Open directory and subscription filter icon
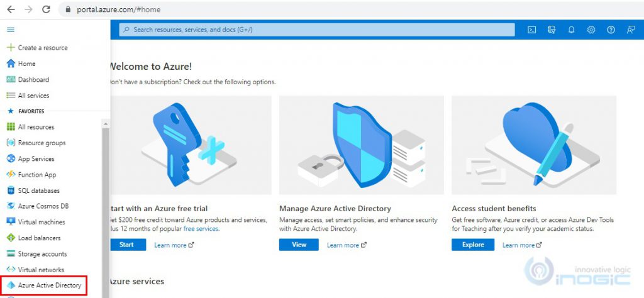The image size is (644, 298). point(552,30)
